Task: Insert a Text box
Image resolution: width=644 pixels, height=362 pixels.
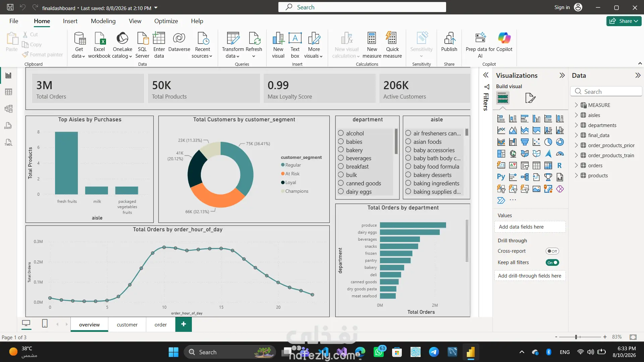Action: pyautogui.click(x=295, y=45)
